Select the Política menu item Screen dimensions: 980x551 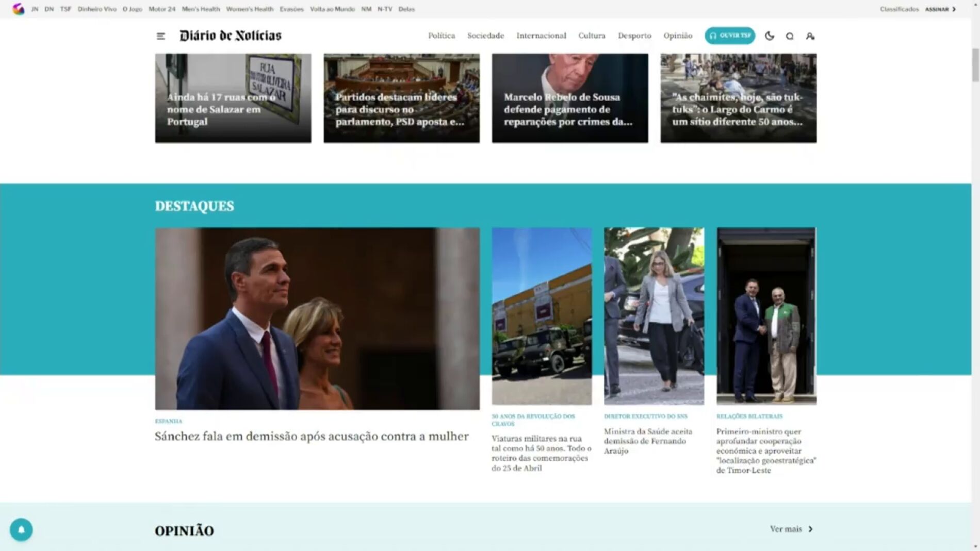[x=442, y=36]
